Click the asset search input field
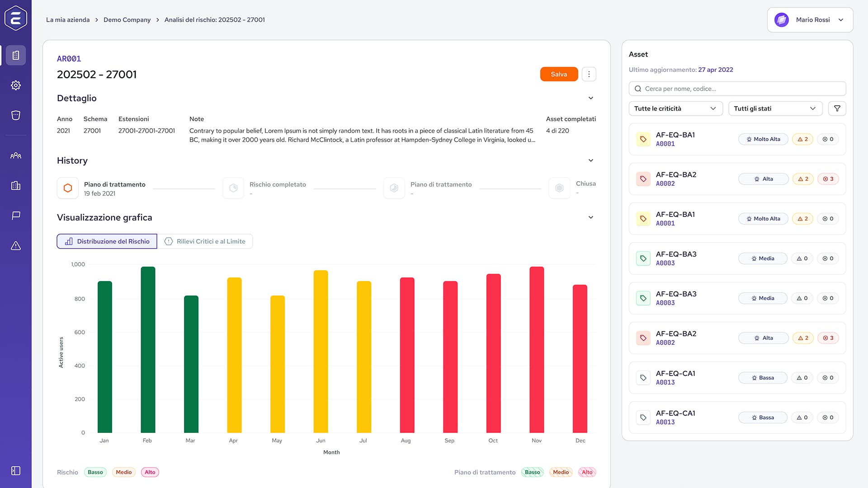This screenshot has width=868, height=488. coord(737,89)
